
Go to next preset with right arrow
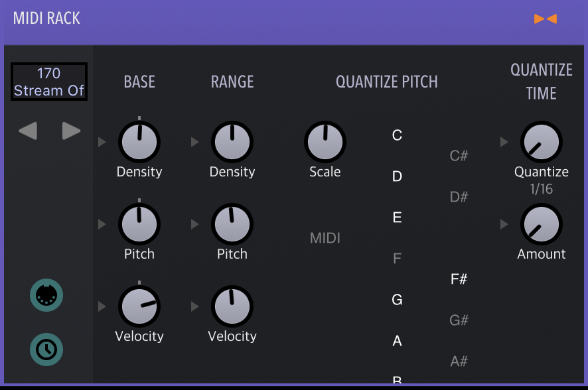[71, 131]
